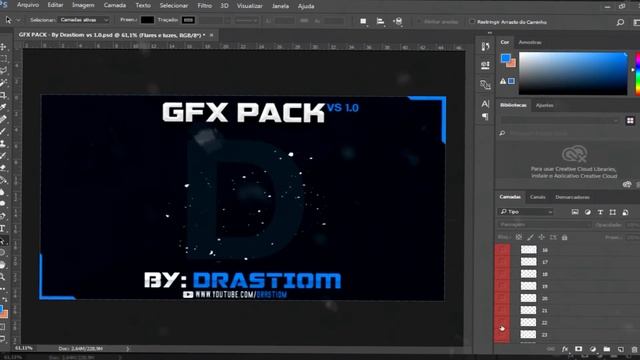Select the Path Selection tool
Screen dimensions: 640x360
point(3,241)
